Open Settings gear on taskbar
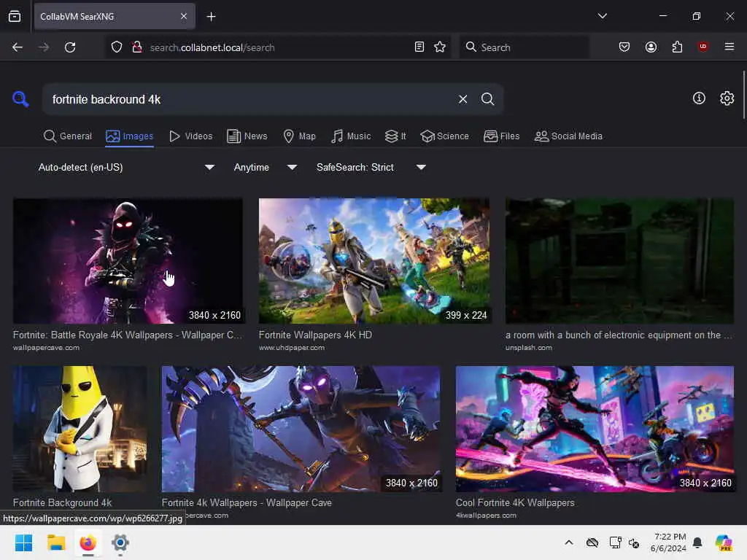 [120, 542]
